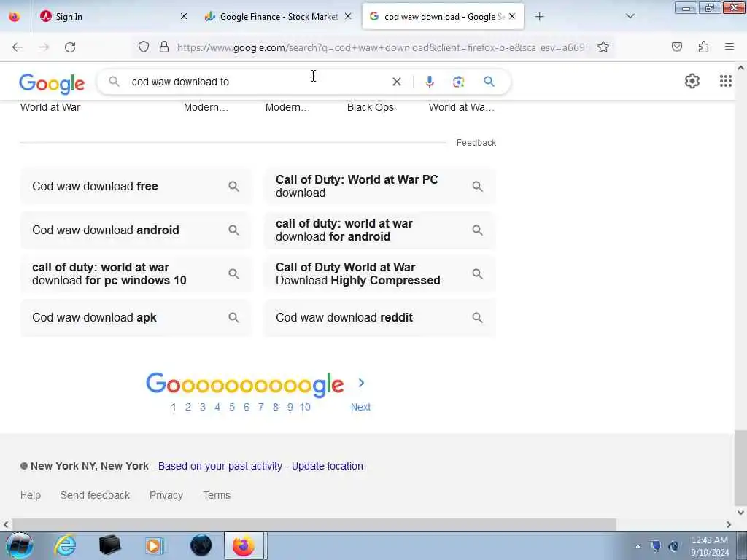Save page to Pocket

pos(677,47)
